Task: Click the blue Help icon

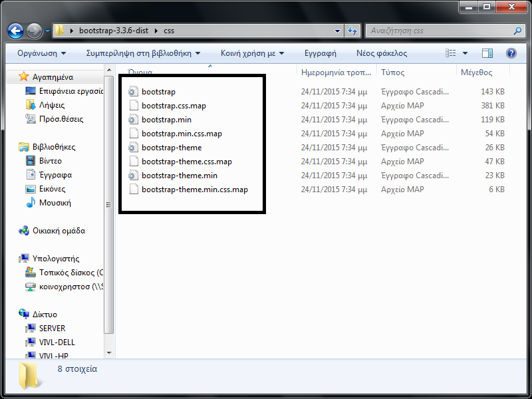Action: coord(511,53)
